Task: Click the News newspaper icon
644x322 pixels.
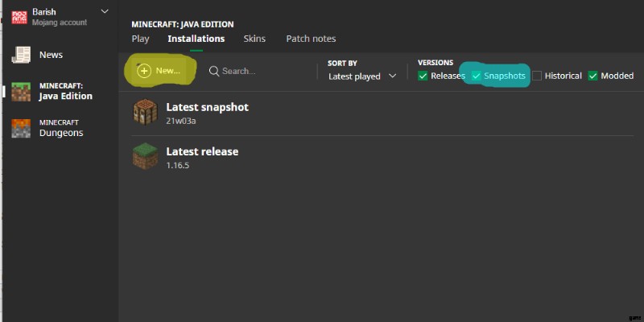Action: tap(20, 55)
